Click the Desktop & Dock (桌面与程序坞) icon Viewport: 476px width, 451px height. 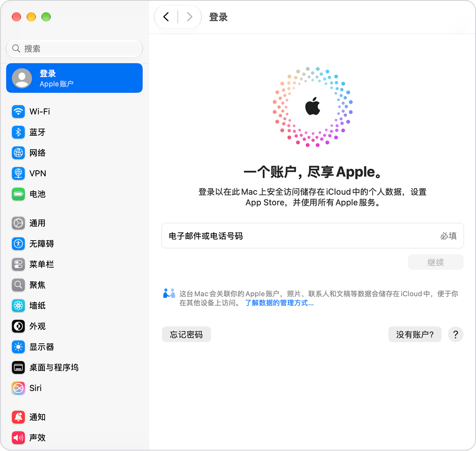(18, 368)
